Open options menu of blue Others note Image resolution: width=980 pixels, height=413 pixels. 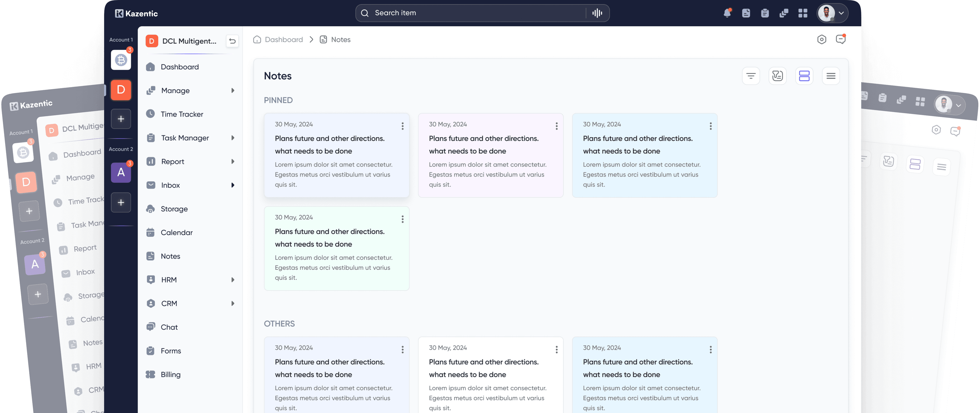coord(711,349)
